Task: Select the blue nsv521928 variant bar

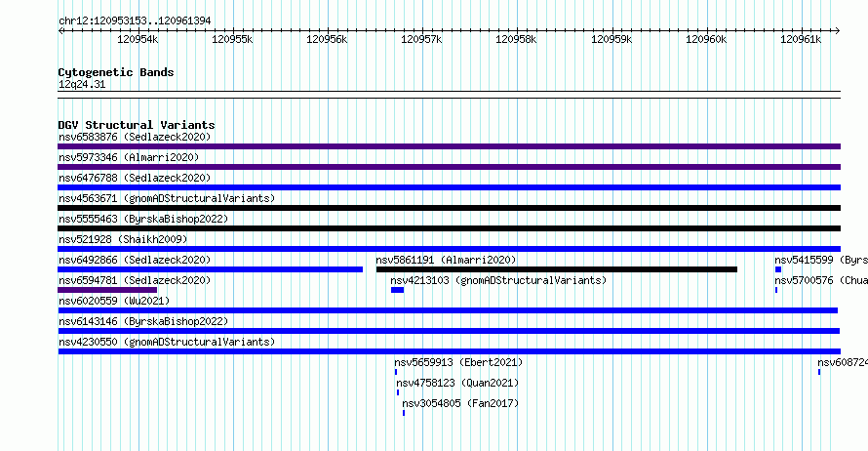Action: [x=449, y=249]
